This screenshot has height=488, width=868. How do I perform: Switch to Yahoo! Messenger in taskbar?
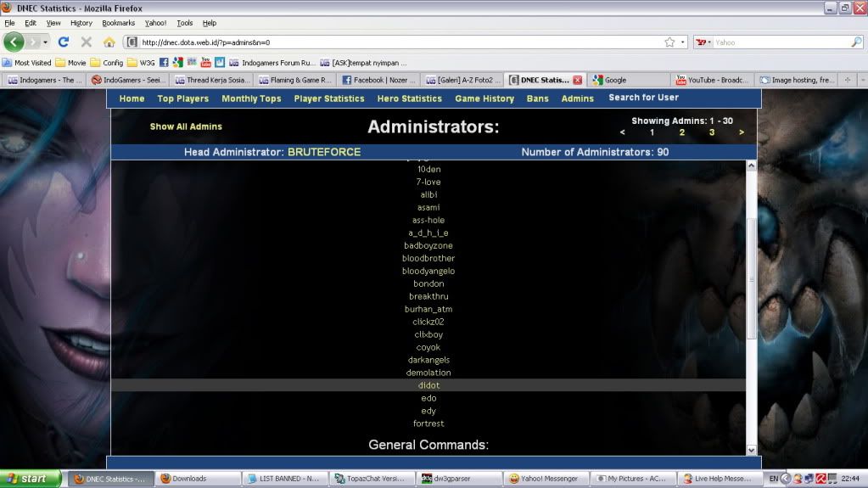click(546, 479)
